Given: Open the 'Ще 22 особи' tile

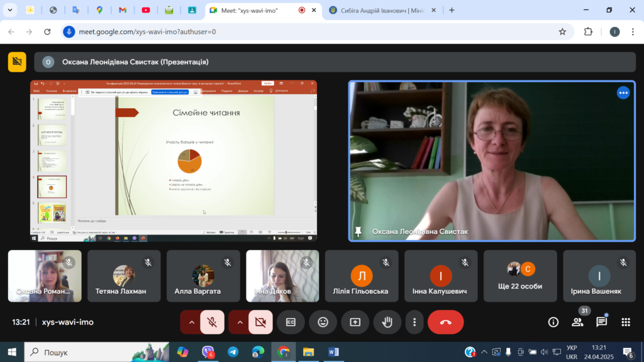Looking at the screenshot, I should click(520, 277).
